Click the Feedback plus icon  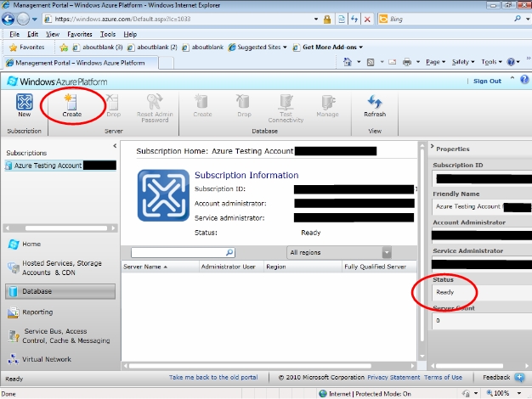pos(519,377)
